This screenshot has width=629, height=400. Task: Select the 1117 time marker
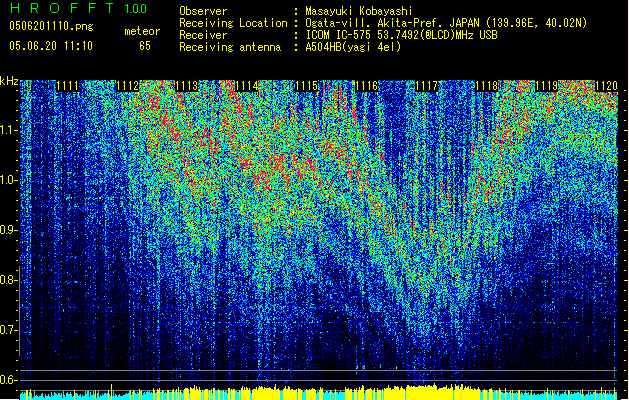(426, 86)
